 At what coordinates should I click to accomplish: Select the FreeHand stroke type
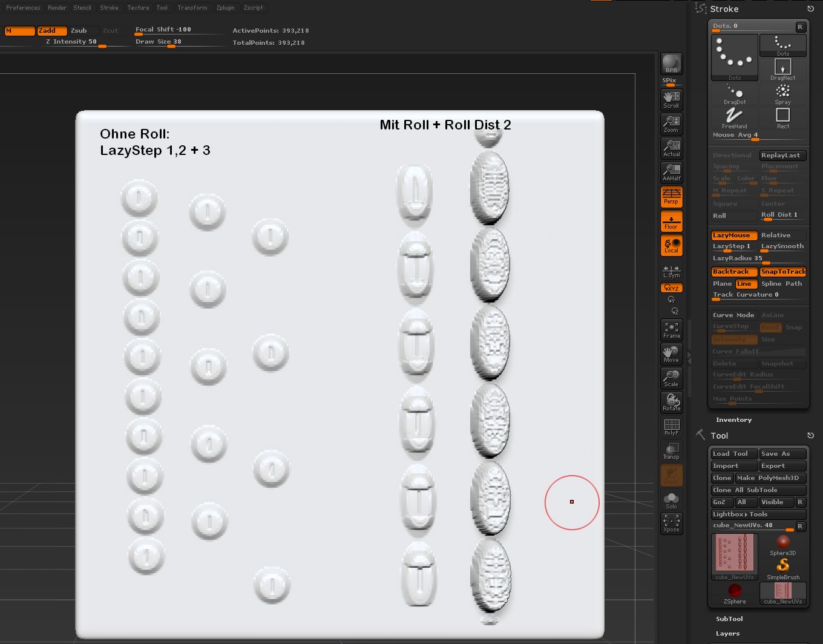[734, 118]
